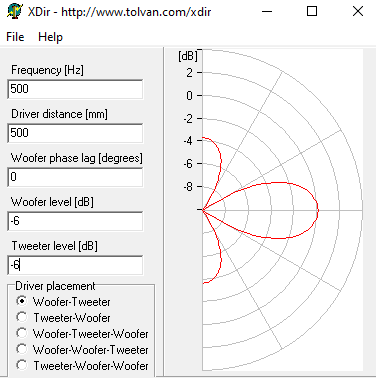
Task: Maximize the XDir window
Action: point(312,11)
